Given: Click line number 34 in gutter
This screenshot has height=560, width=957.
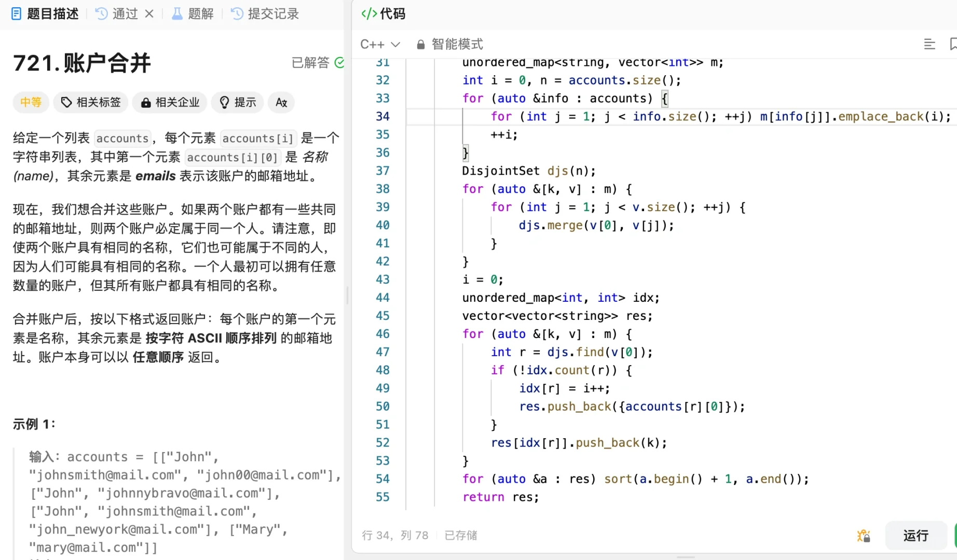Looking at the screenshot, I should pos(382,116).
